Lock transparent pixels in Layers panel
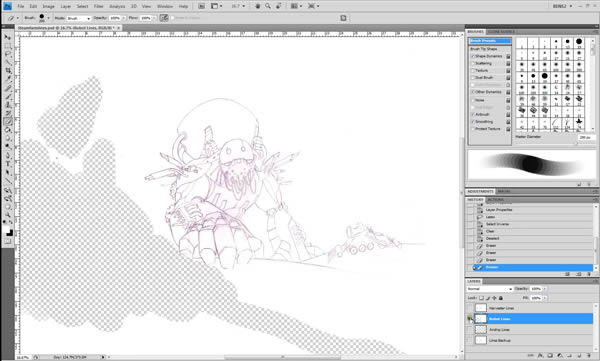 (x=481, y=298)
